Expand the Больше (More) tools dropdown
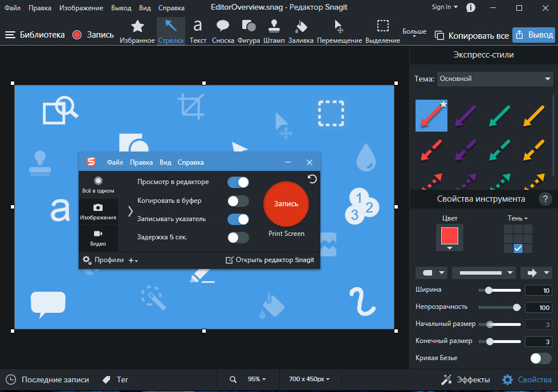Screen dimensions: 558x392 414,32
